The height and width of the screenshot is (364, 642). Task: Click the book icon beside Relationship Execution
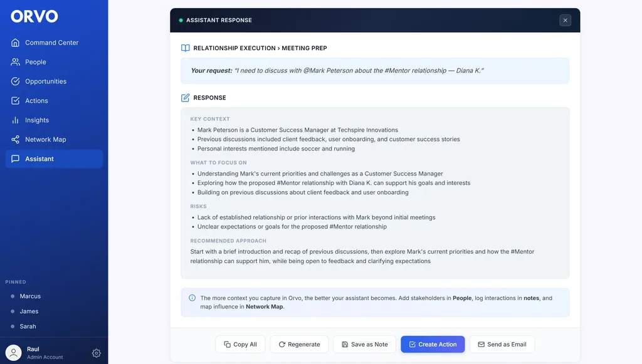click(184, 48)
